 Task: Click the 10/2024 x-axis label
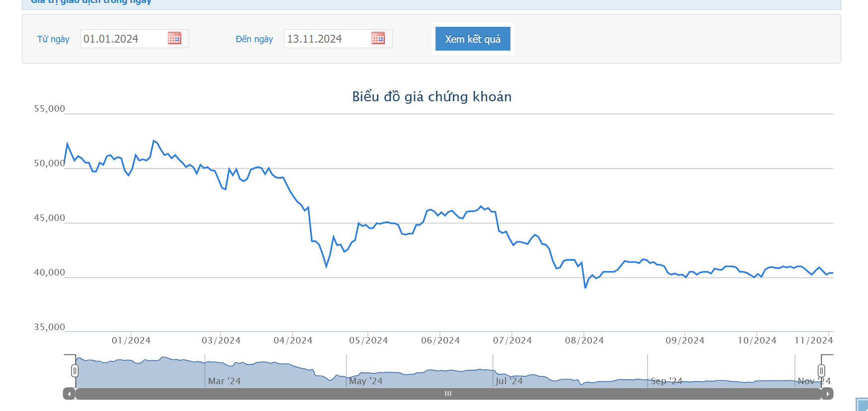(x=757, y=341)
